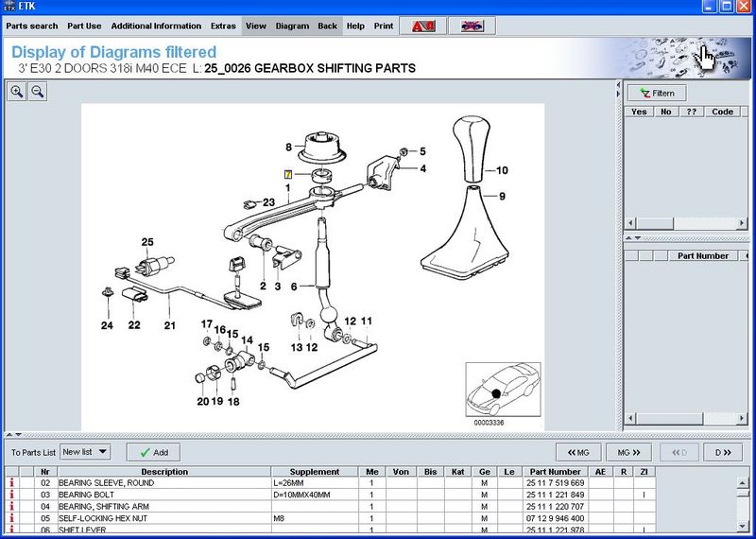The height and width of the screenshot is (539, 756).
Task: Click the ETK application icon in title bar
Action: click(x=9, y=6)
